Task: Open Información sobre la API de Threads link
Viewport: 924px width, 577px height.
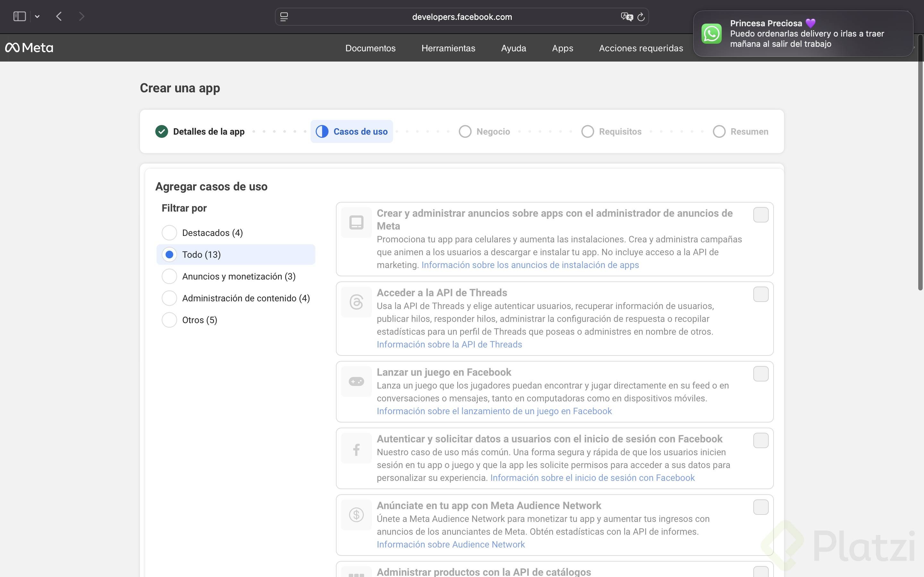Action: pyautogui.click(x=449, y=345)
